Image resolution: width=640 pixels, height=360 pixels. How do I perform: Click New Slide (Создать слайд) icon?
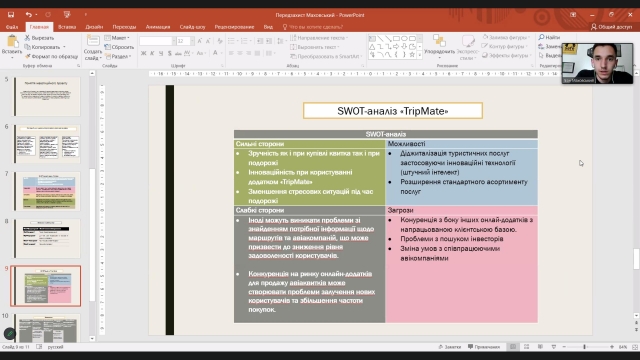(x=93, y=41)
